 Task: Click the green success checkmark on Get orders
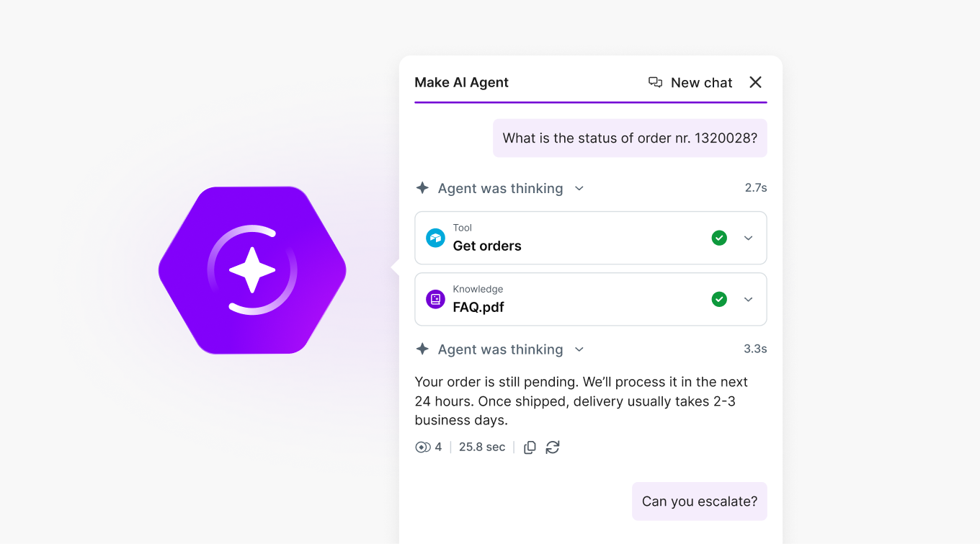719,238
